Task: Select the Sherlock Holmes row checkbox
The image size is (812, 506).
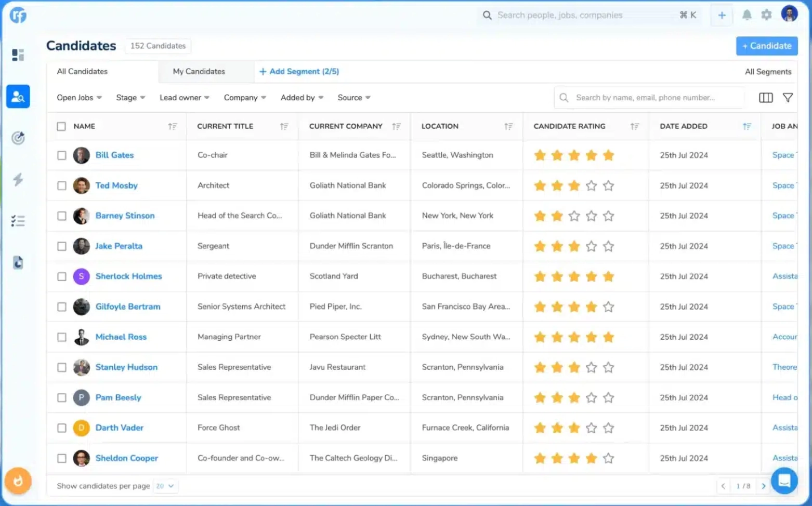Action: (61, 276)
